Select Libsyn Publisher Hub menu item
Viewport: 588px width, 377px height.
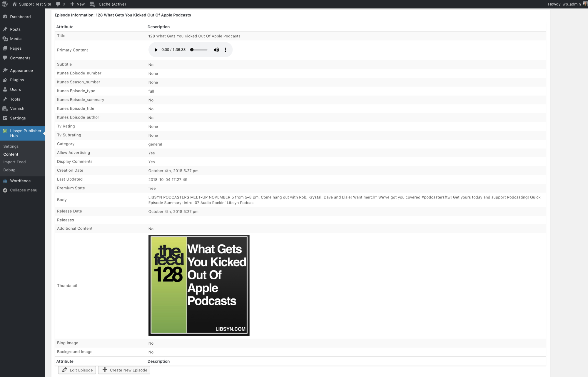[22, 133]
